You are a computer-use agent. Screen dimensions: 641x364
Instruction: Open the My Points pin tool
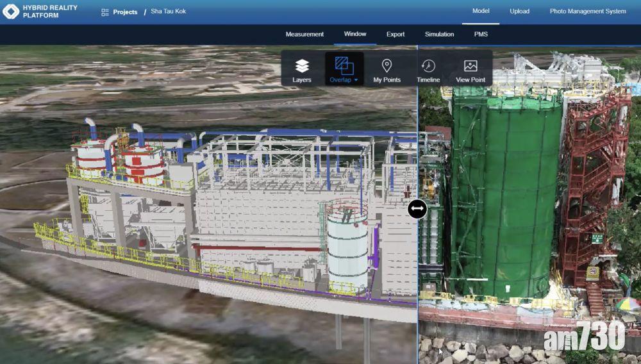pyautogui.click(x=387, y=70)
